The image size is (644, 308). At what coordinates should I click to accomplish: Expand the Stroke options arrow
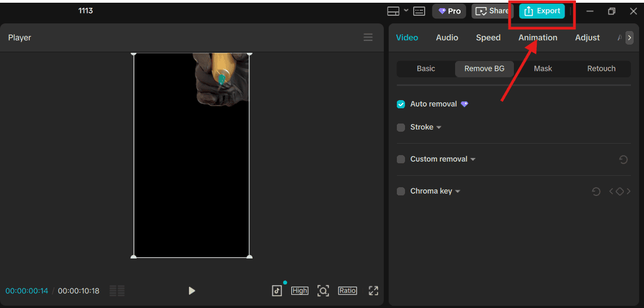coord(439,127)
